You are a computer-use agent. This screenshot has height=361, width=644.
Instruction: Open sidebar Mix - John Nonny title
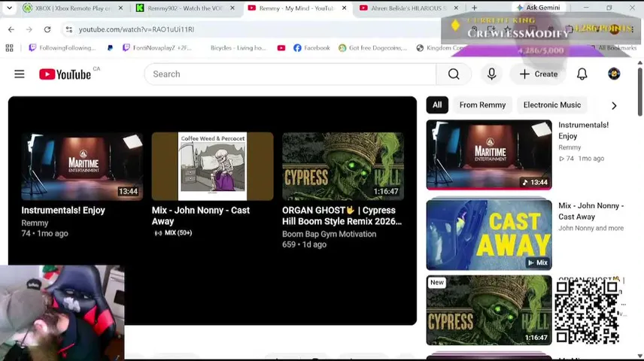[x=591, y=211]
